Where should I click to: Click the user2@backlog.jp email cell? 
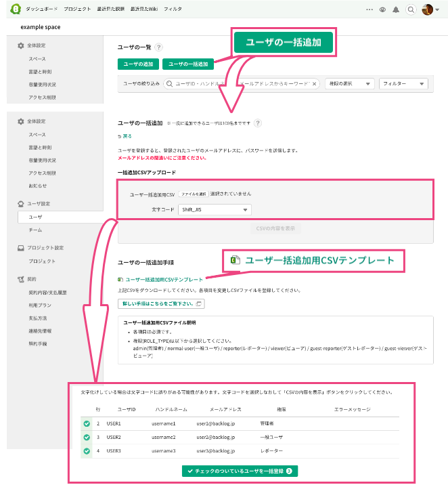coord(216,438)
